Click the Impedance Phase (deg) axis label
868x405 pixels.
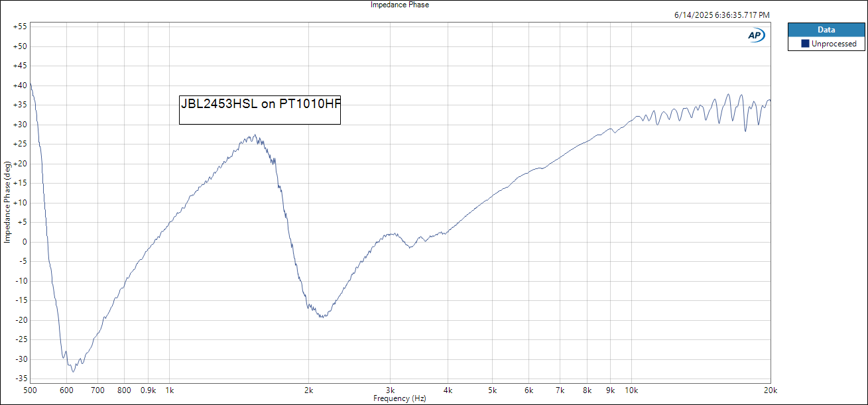[7, 202]
